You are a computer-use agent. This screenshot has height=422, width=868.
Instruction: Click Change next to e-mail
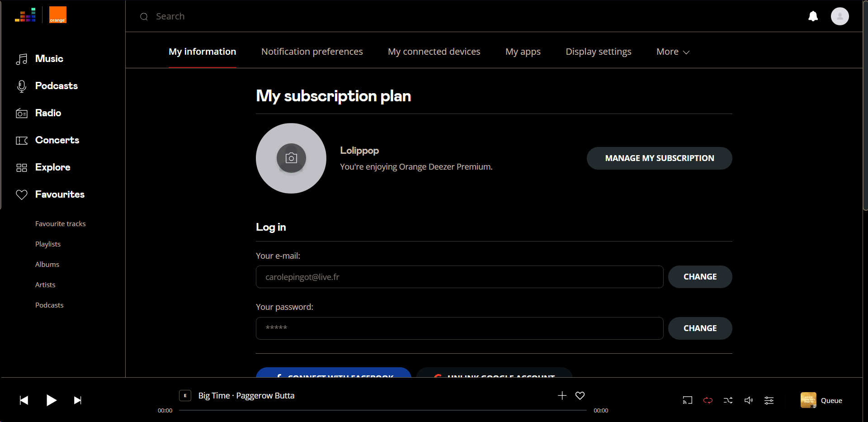700,277
